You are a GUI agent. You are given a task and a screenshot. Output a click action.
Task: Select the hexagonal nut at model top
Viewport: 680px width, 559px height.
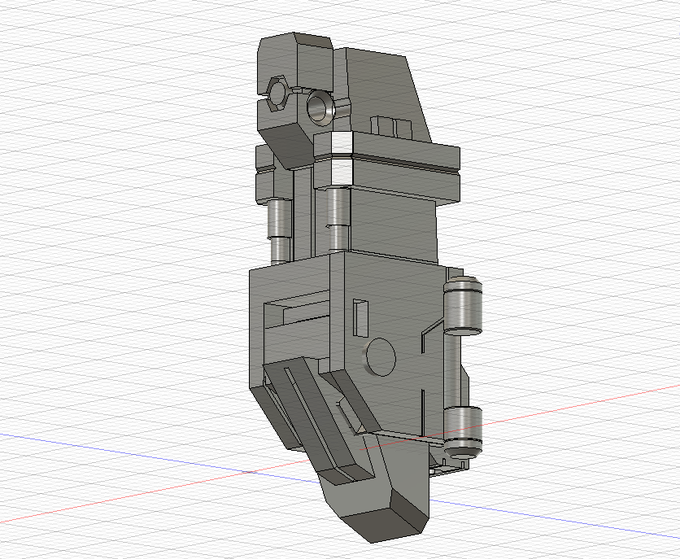click(277, 92)
